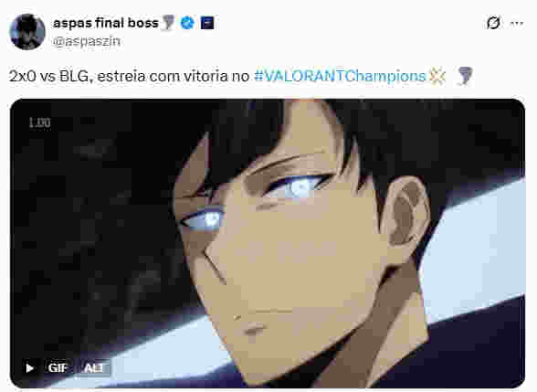Click the blue verified badge

pos(187,23)
